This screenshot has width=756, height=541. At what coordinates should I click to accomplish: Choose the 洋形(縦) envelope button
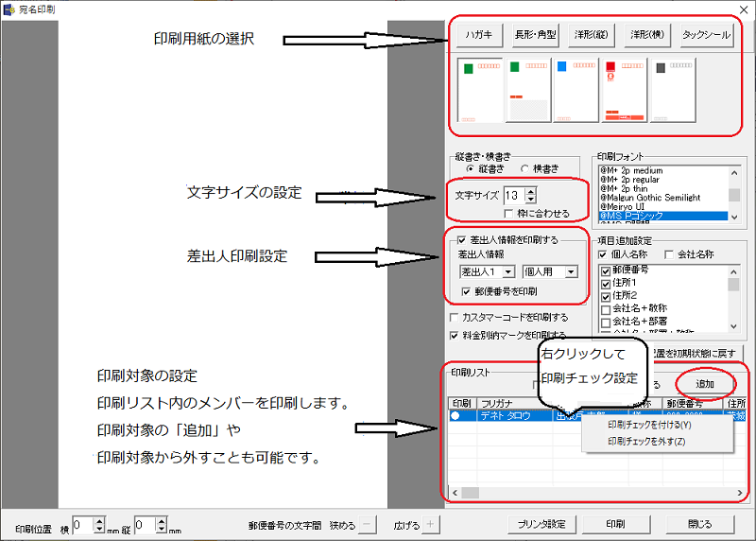(592, 35)
